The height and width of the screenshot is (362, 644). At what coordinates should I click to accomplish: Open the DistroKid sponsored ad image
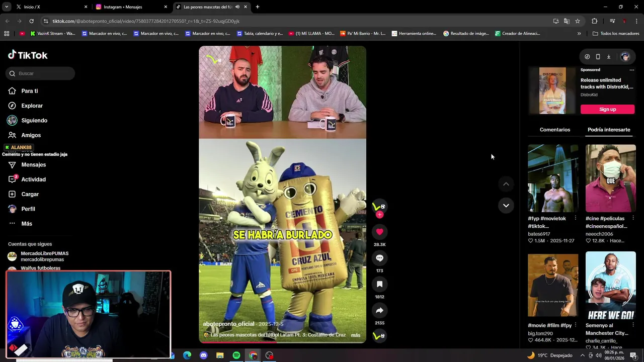[x=552, y=91]
